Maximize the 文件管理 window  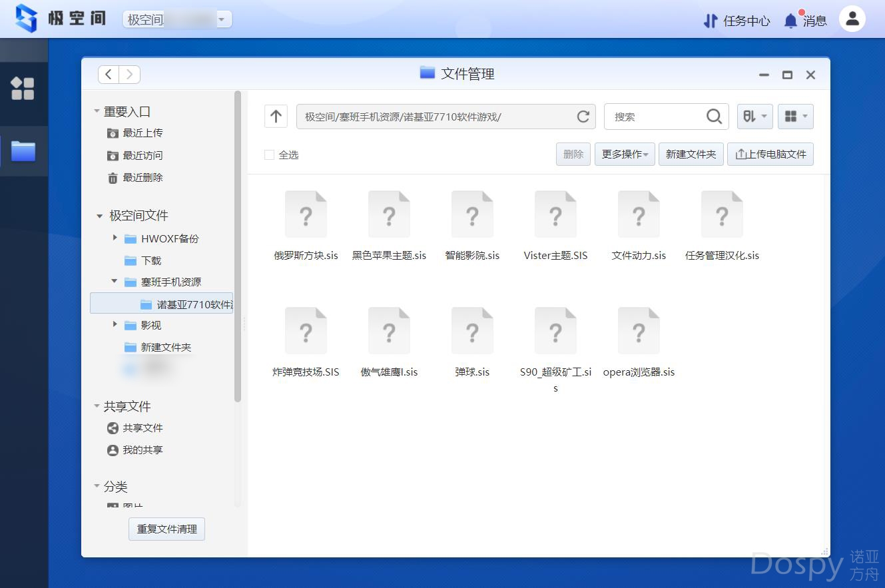coord(787,75)
